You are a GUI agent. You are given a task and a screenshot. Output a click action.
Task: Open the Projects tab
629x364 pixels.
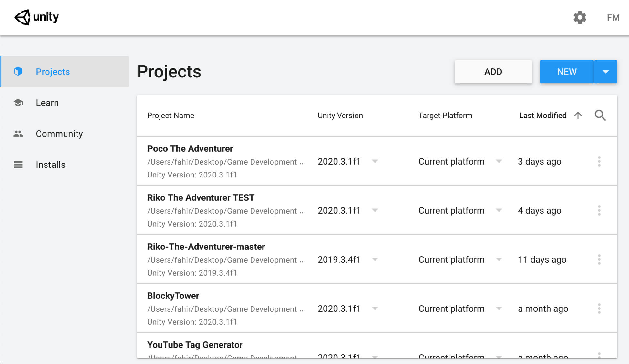(65, 72)
